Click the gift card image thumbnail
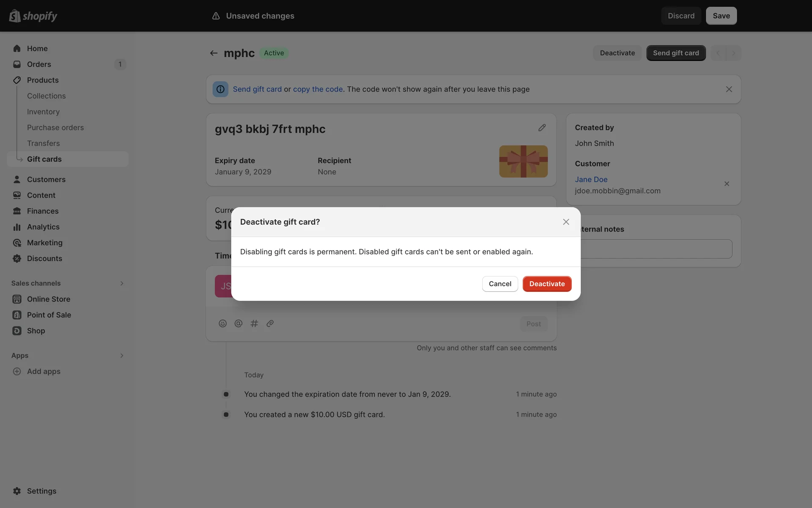Viewport: 812px width, 508px height. click(x=523, y=161)
